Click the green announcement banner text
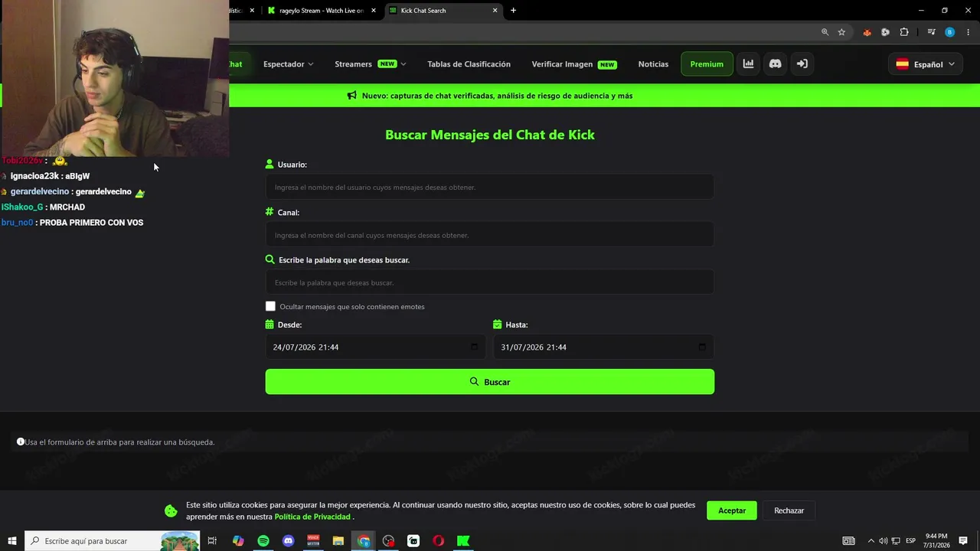 tap(497, 96)
